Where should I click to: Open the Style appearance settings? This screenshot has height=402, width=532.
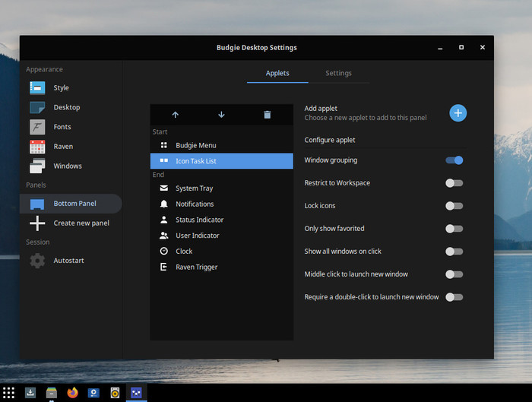[61, 88]
